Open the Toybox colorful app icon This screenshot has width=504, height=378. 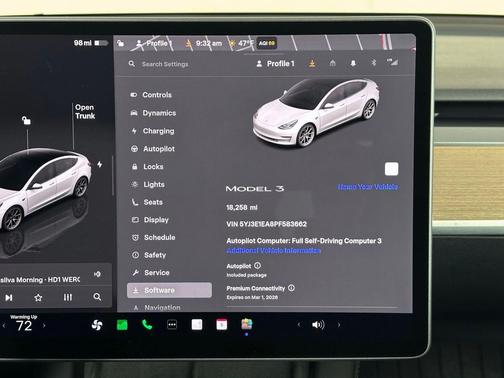[x=247, y=324]
